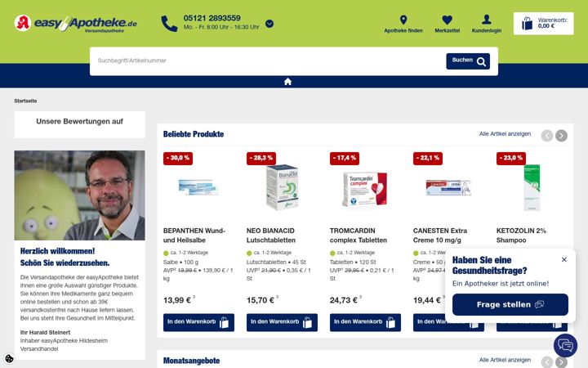
Task: Click the Startseite breadcrumb
Action: tap(25, 101)
